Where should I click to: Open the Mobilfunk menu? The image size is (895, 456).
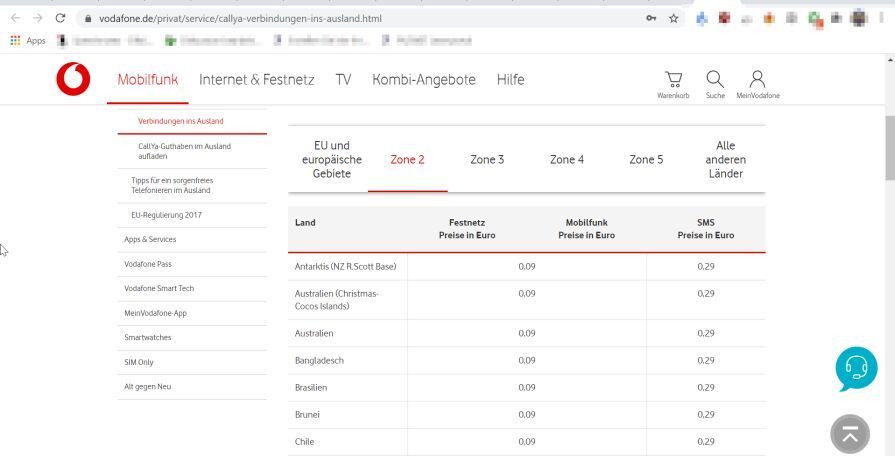point(148,79)
